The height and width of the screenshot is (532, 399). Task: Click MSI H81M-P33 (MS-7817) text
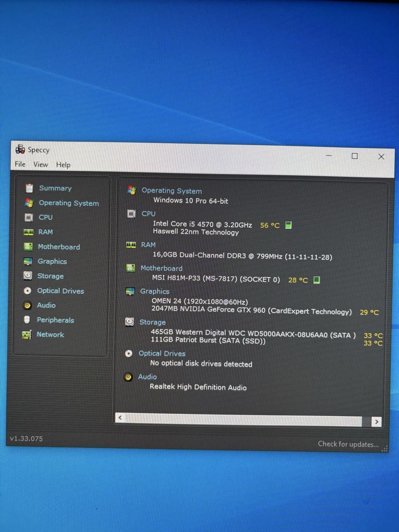(x=216, y=279)
